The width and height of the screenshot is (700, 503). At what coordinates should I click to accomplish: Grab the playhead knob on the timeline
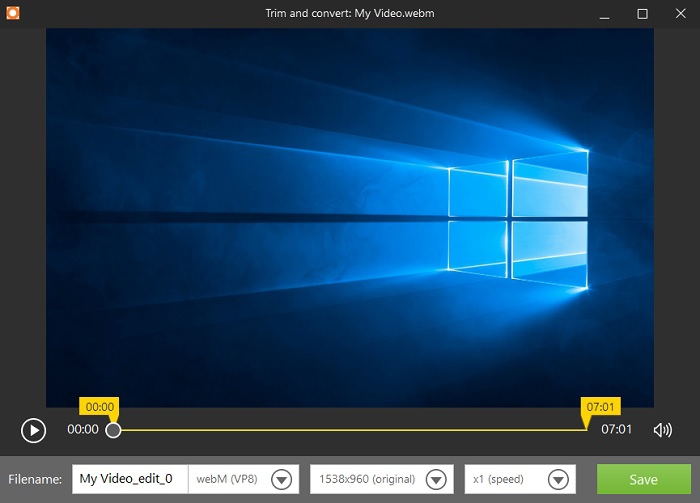[x=113, y=430]
